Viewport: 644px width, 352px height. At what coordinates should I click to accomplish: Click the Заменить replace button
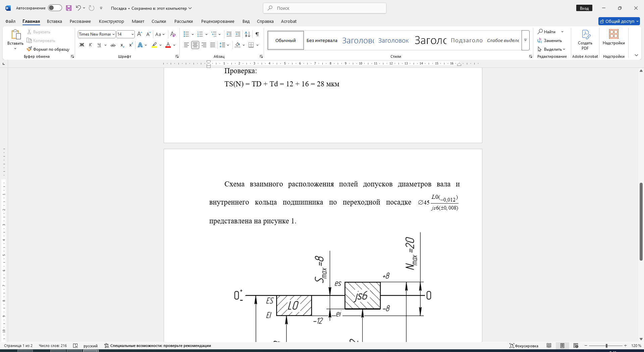click(x=550, y=40)
